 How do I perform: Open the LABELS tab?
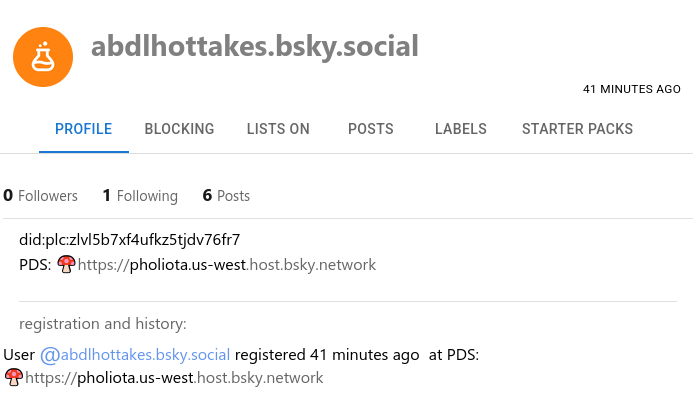(461, 129)
